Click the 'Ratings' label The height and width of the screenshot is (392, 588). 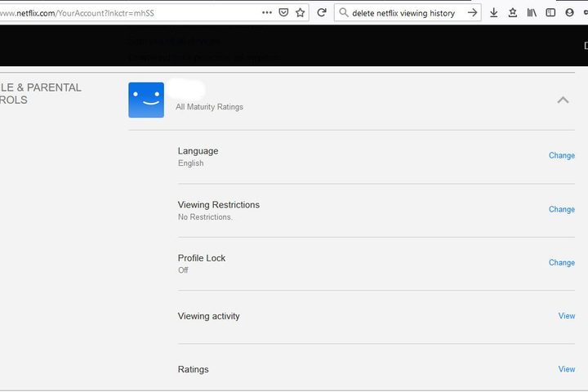click(193, 369)
